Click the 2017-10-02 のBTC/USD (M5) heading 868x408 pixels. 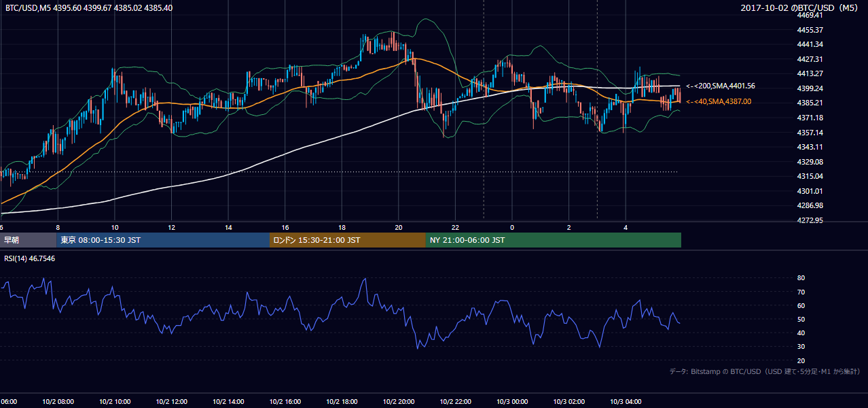coord(801,7)
